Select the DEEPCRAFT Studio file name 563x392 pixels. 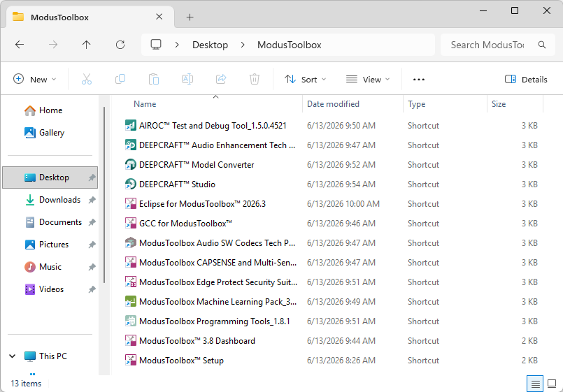point(177,184)
